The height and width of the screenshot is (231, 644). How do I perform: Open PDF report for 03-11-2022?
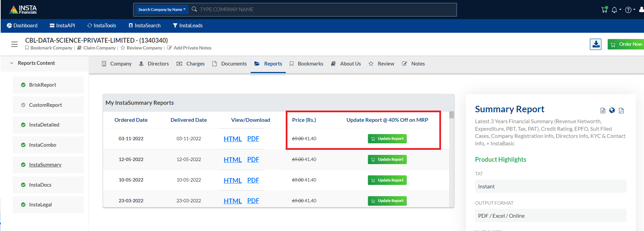(x=253, y=139)
